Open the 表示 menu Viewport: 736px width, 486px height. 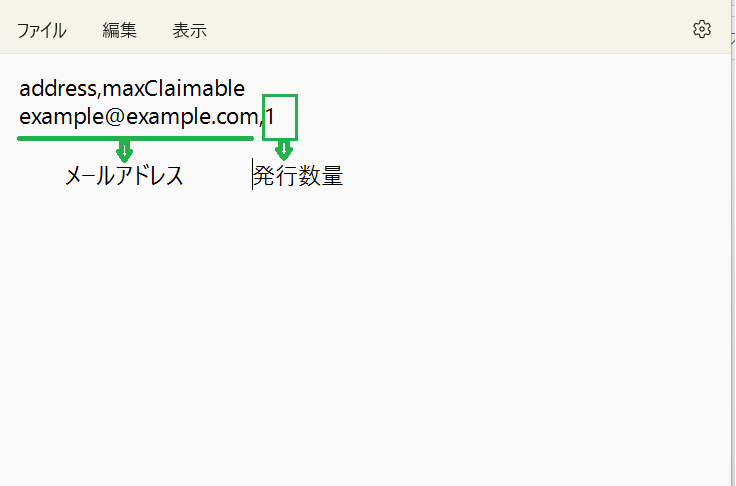(x=189, y=31)
